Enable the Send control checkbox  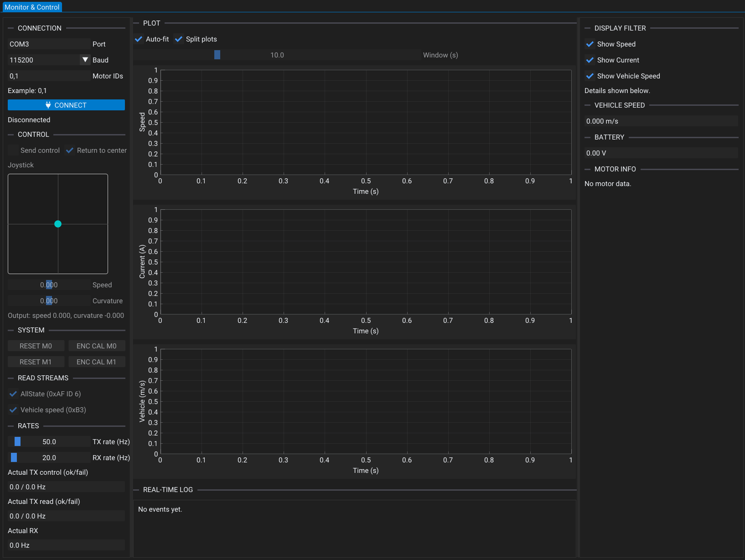tap(13, 150)
